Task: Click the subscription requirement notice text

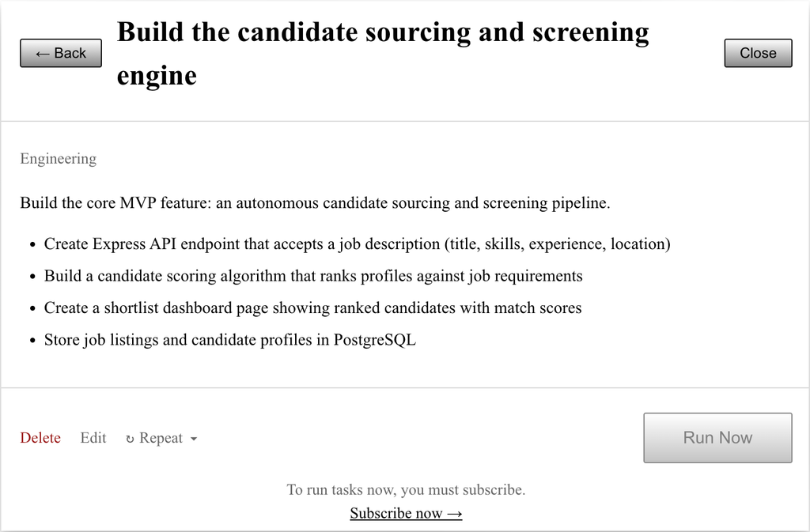Action: click(x=405, y=489)
